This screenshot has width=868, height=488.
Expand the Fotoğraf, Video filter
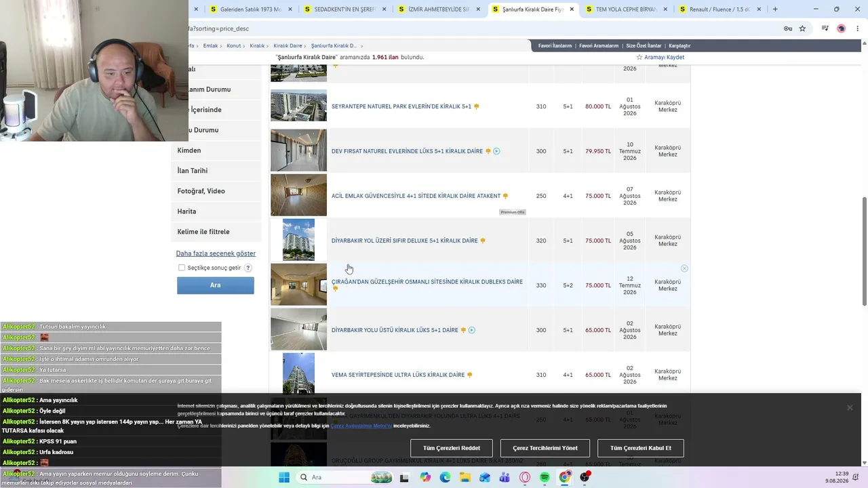(217, 191)
